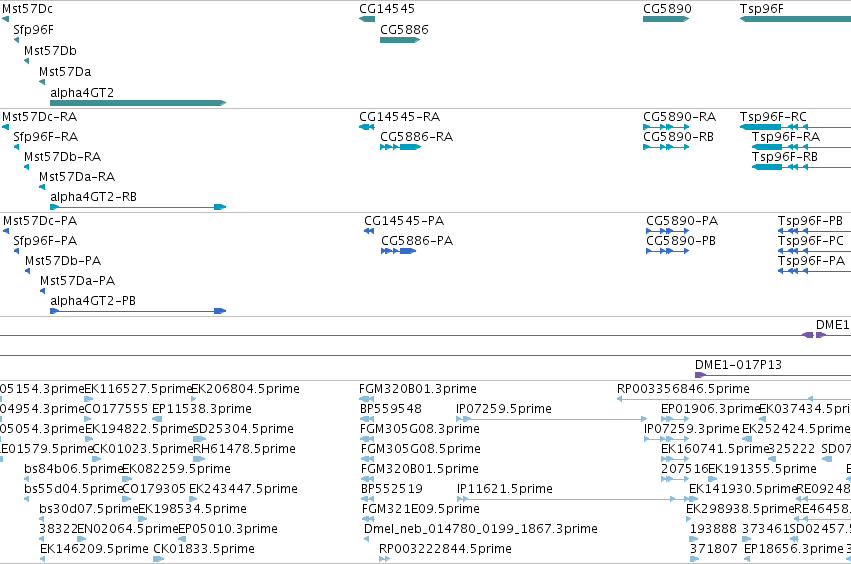Open protein Tsp96F-PA

coord(811,261)
